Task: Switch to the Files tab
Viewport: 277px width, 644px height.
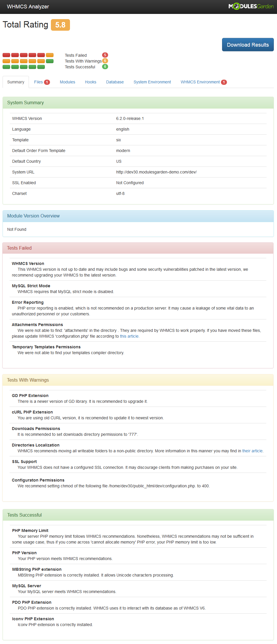Action: tap(42, 82)
